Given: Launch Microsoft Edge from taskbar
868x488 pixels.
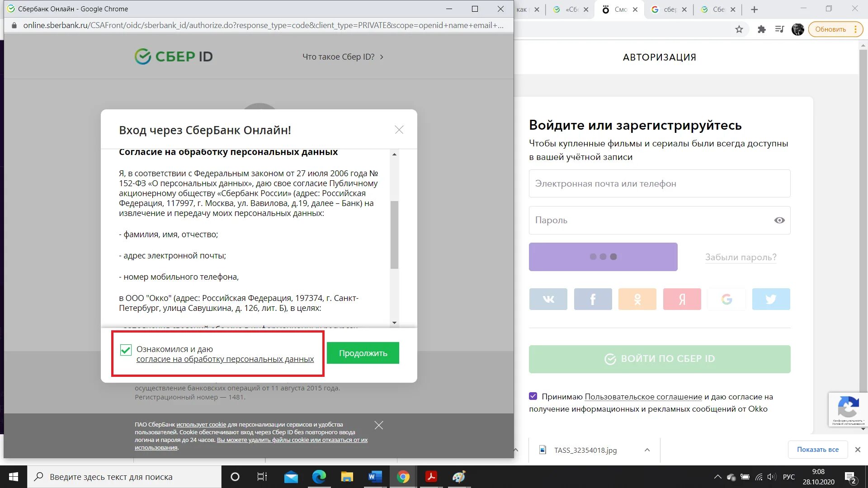Looking at the screenshot, I should 319,477.
